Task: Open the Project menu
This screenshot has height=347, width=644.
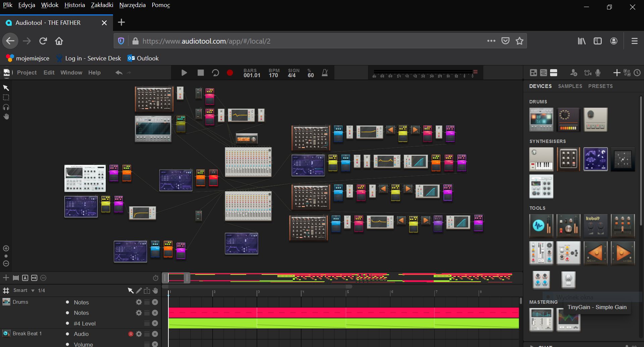Action: 26,72
